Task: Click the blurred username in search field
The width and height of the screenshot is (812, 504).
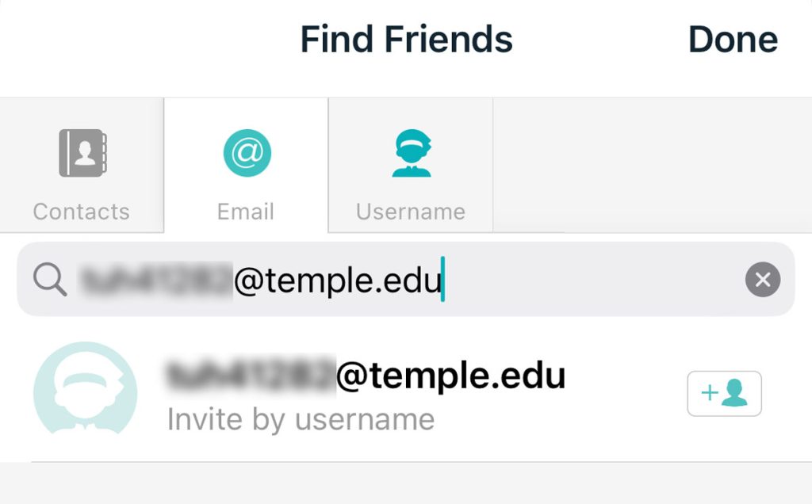Action: click(x=155, y=280)
